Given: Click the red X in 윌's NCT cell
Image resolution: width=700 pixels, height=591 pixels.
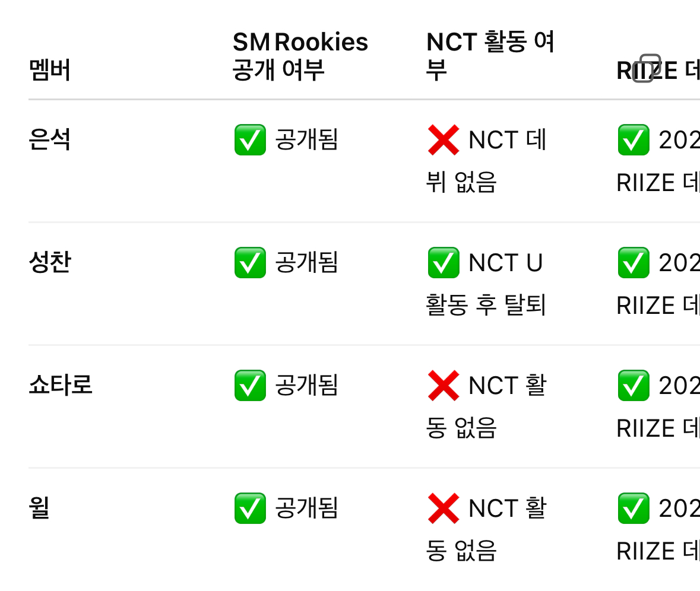Looking at the screenshot, I should click(443, 509).
